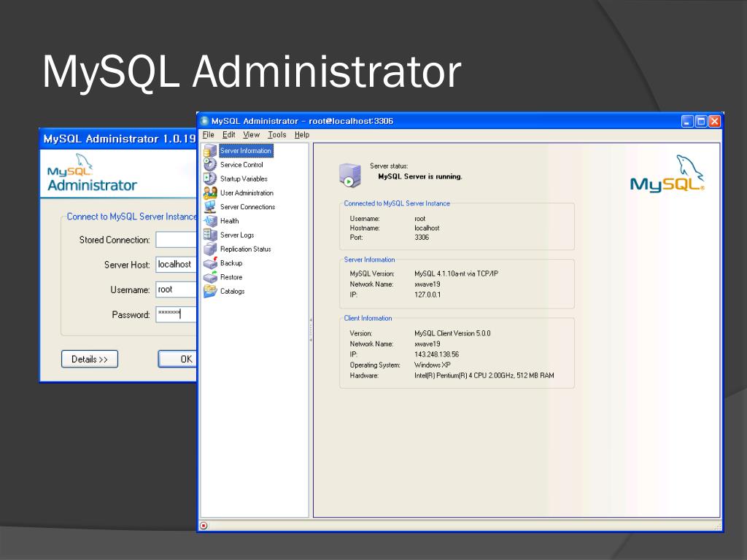Open the Catalogs section
This screenshot has width=747, height=560.
click(233, 291)
